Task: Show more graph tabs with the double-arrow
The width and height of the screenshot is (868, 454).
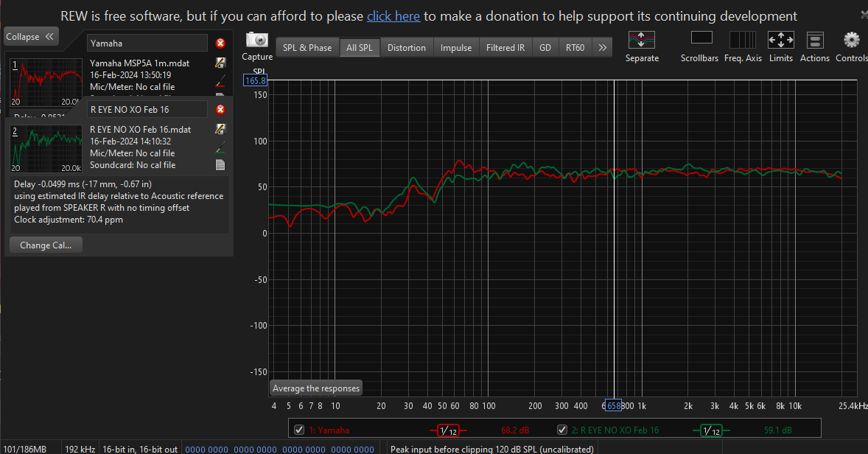Action: tap(602, 48)
